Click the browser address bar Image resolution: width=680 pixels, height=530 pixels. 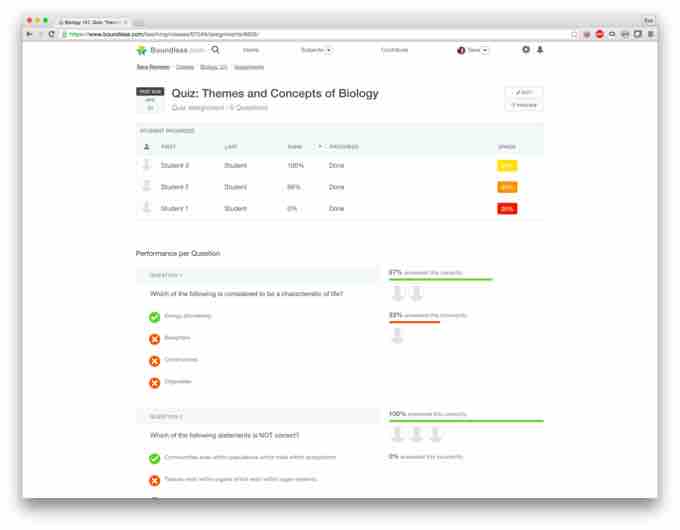click(300, 34)
